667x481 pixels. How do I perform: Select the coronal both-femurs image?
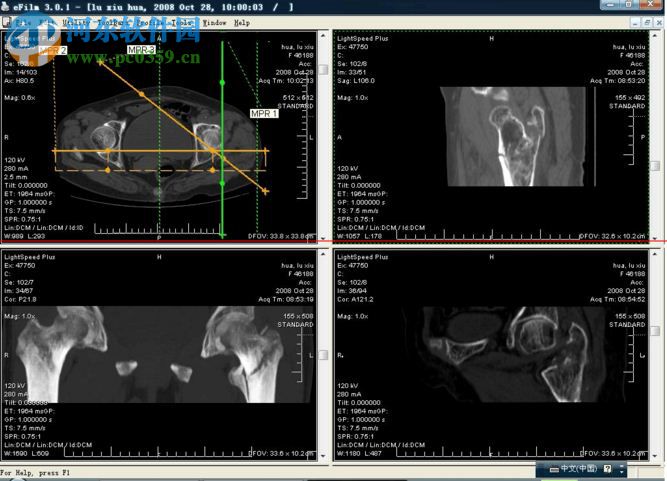[158, 354]
